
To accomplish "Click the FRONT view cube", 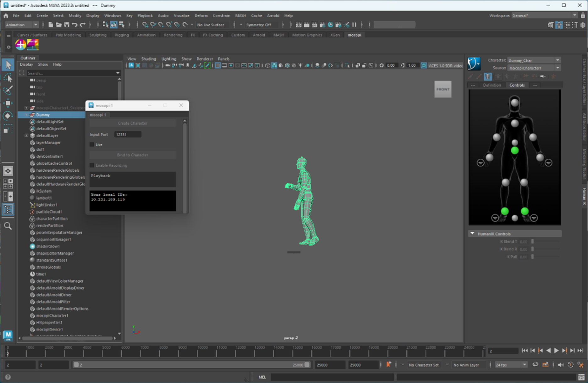I will (x=442, y=89).
